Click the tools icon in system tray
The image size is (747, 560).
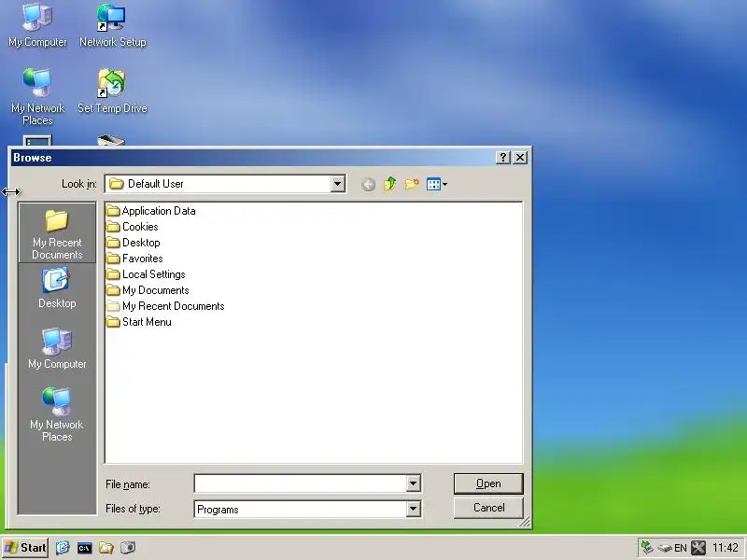698,548
